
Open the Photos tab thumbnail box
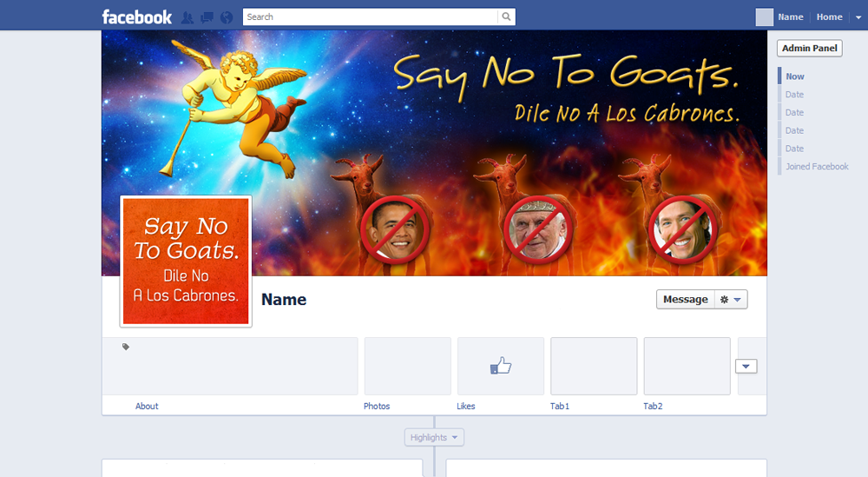(x=407, y=366)
